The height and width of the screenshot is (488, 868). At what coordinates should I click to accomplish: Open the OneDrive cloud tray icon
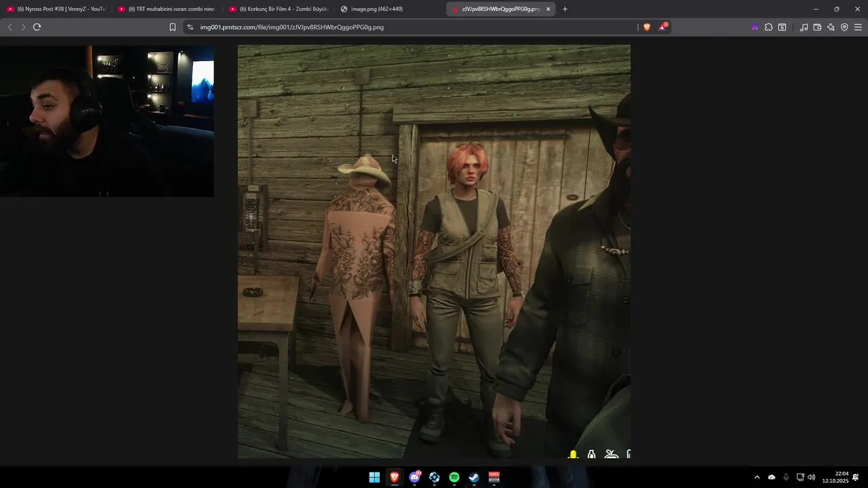772,477
